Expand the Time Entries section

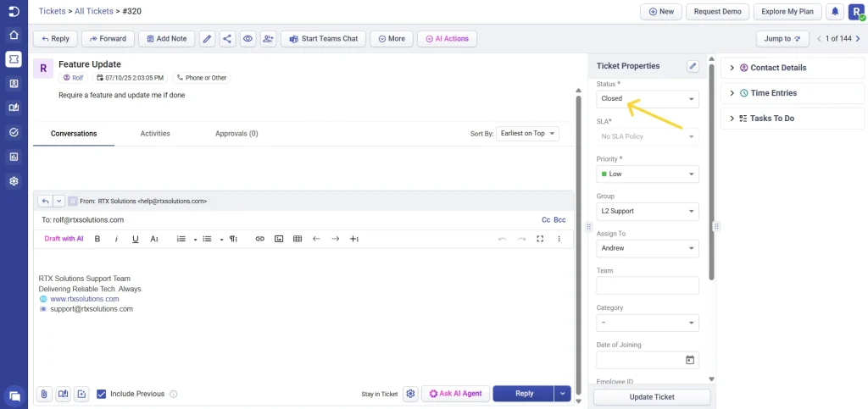(793, 93)
